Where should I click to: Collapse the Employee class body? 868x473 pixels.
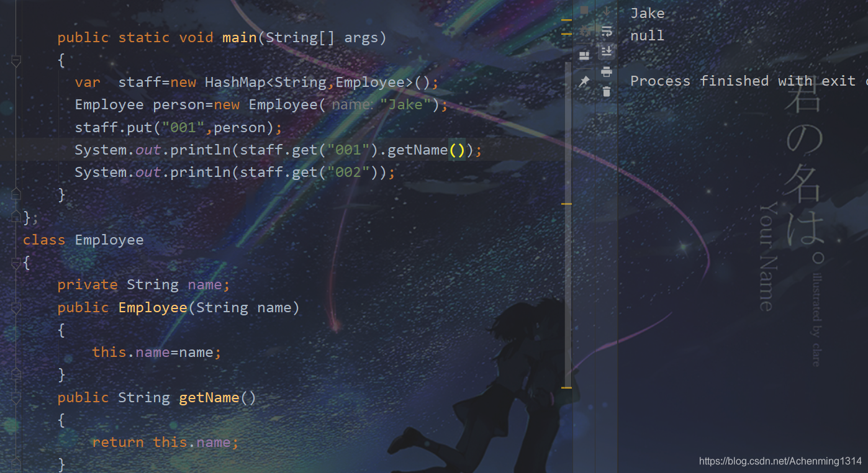(x=16, y=263)
